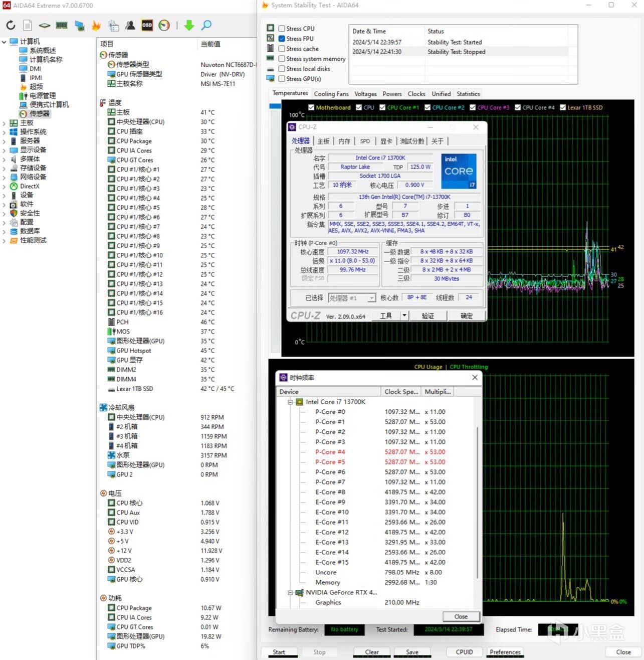Open the OSD panel toolbar icon

click(147, 25)
